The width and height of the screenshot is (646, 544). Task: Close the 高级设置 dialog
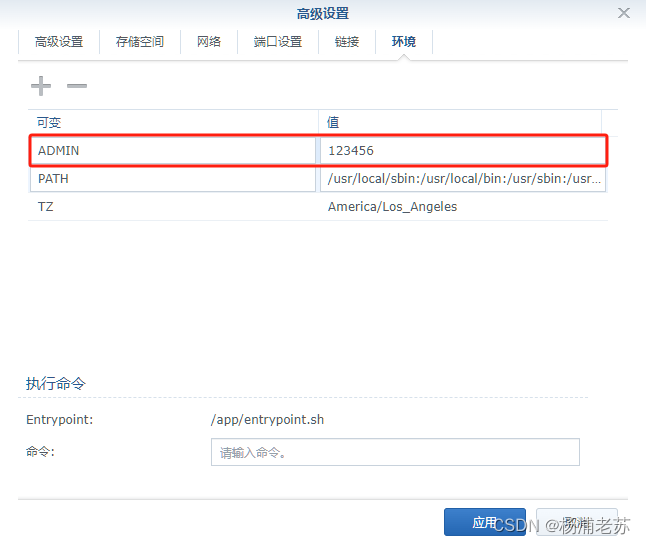pyautogui.click(x=624, y=13)
